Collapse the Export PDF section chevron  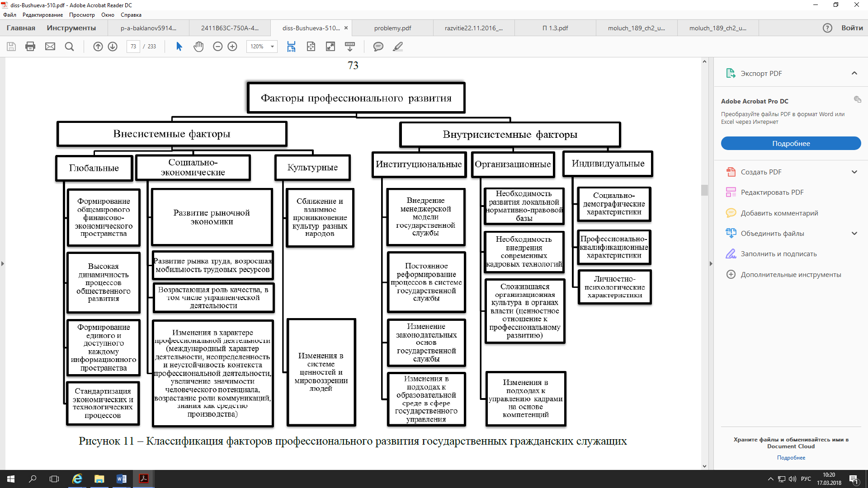(854, 73)
